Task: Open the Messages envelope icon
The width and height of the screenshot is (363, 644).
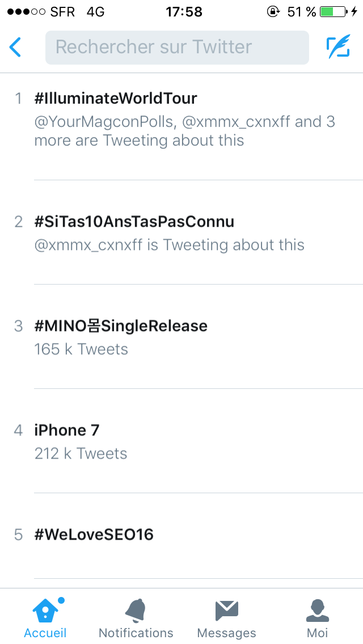Action: coord(226,611)
